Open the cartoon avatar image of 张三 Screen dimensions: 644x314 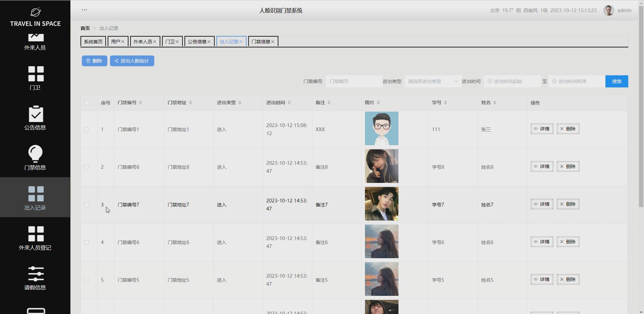click(382, 128)
